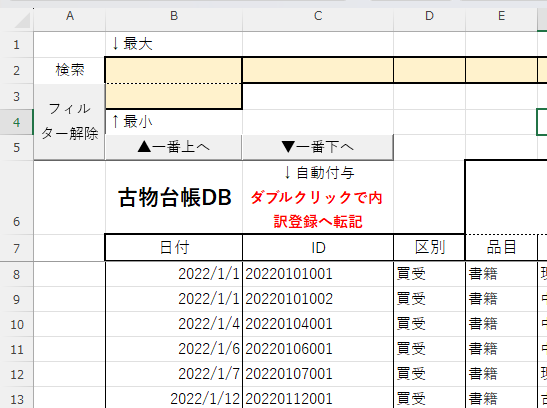Click the 品目 column heading

[501, 248]
